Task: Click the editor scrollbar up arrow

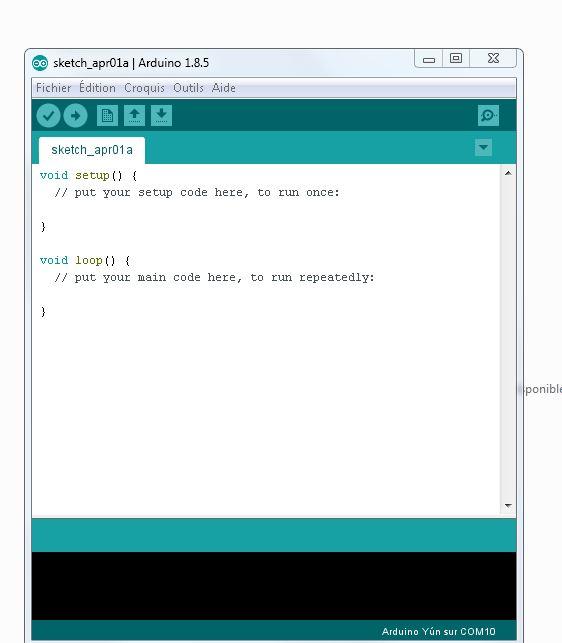Action: coord(508,173)
